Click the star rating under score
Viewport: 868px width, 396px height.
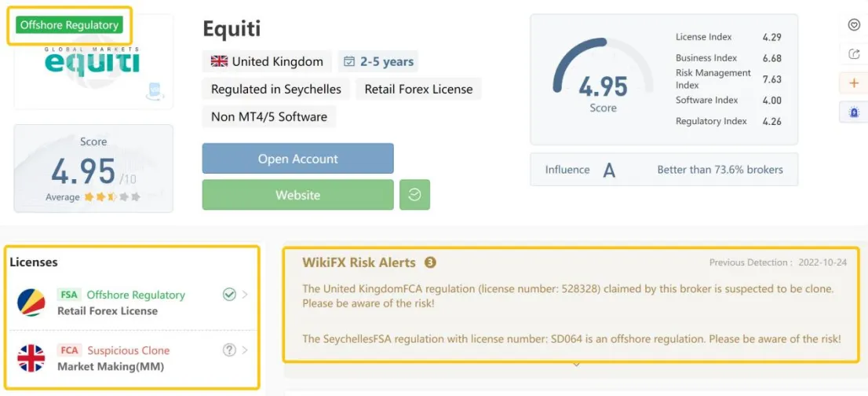(x=112, y=196)
